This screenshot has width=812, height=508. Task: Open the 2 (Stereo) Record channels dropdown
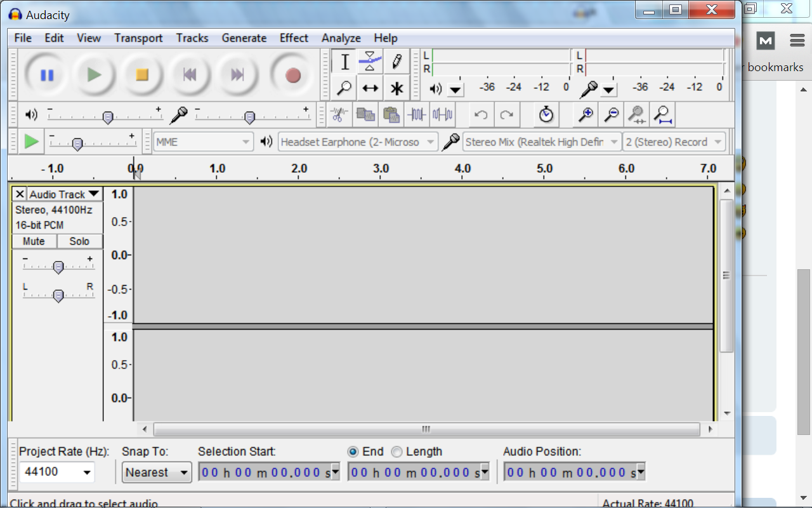pyautogui.click(x=674, y=142)
